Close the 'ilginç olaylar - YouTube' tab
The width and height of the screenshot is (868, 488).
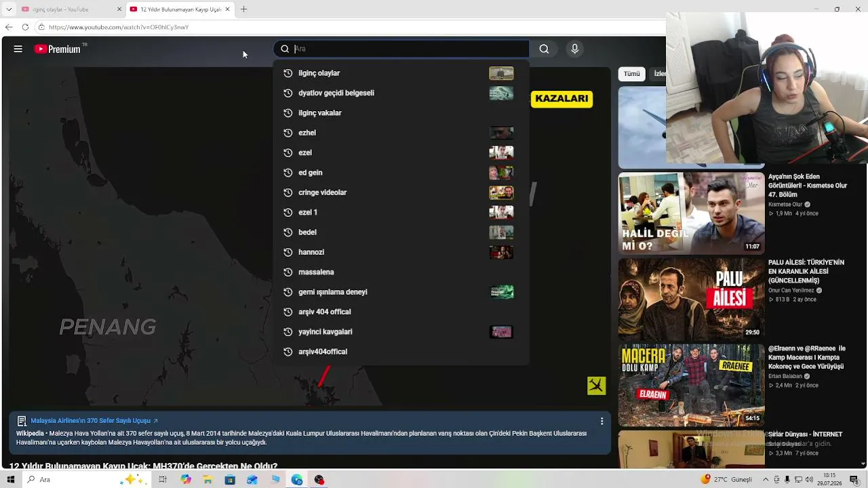point(119,9)
